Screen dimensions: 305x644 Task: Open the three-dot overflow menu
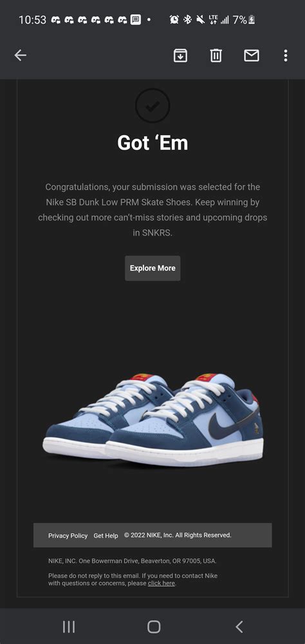tap(285, 55)
